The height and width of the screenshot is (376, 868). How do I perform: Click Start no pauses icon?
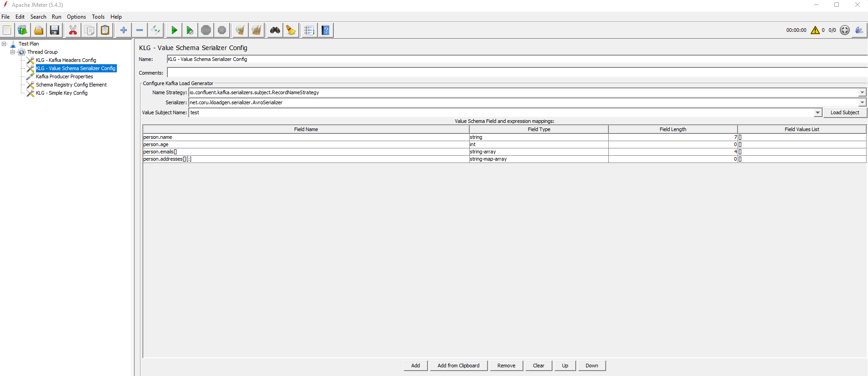(x=190, y=30)
